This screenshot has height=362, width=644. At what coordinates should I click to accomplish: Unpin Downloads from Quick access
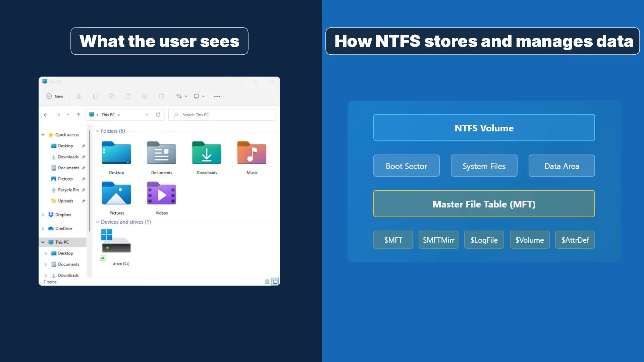[84, 157]
